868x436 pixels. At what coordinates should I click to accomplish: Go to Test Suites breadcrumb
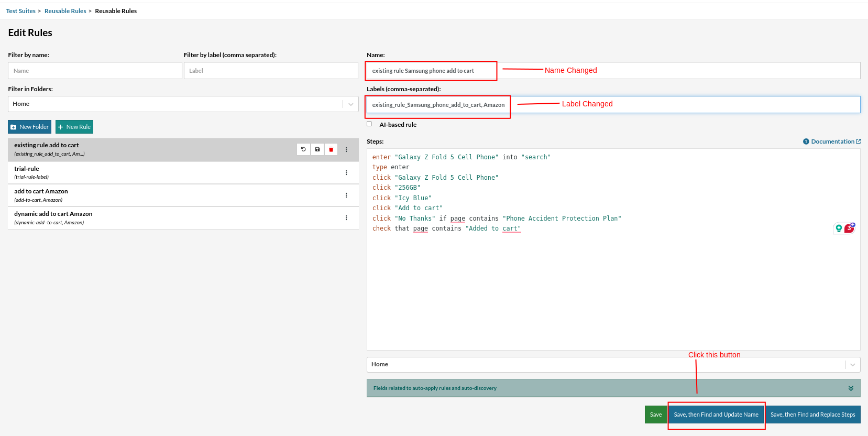tap(21, 11)
